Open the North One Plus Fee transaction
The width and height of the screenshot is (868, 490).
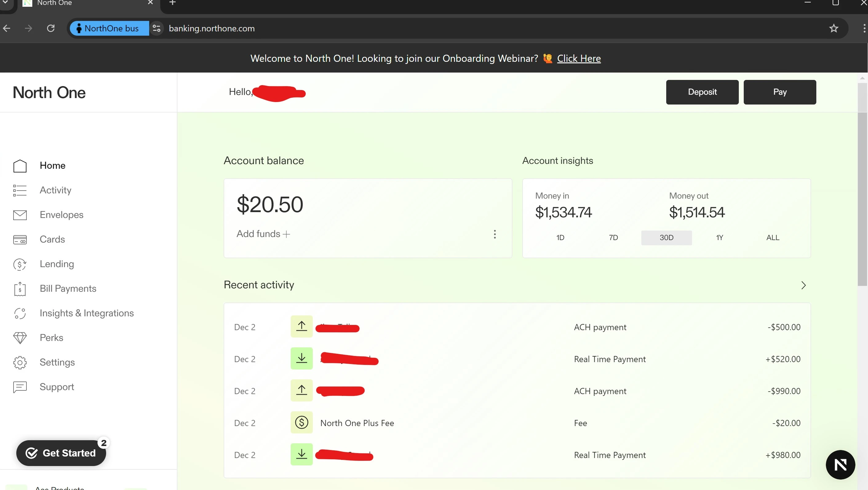tap(517, 423)
